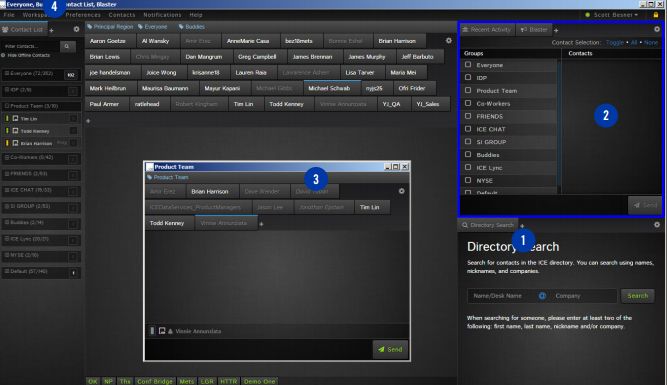Toggle Hide Offline Contacts option
The height and width of the screenshot is (385, 667).
click(3, 55)
